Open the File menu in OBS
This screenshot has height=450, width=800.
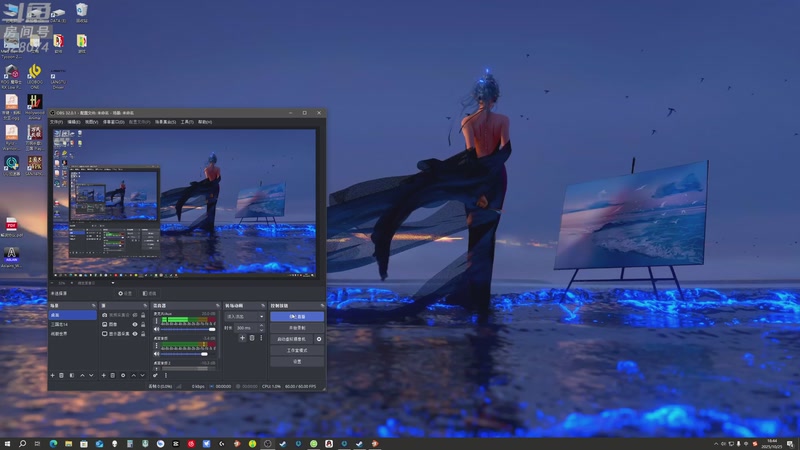(x=56, y=122)
